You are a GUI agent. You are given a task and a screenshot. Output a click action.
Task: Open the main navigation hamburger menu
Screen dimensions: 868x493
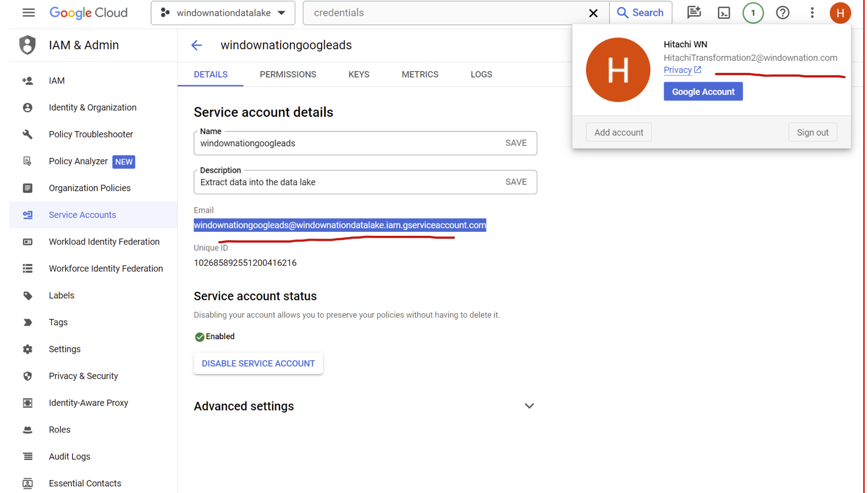pyautogui.click(x=29, y=13)
